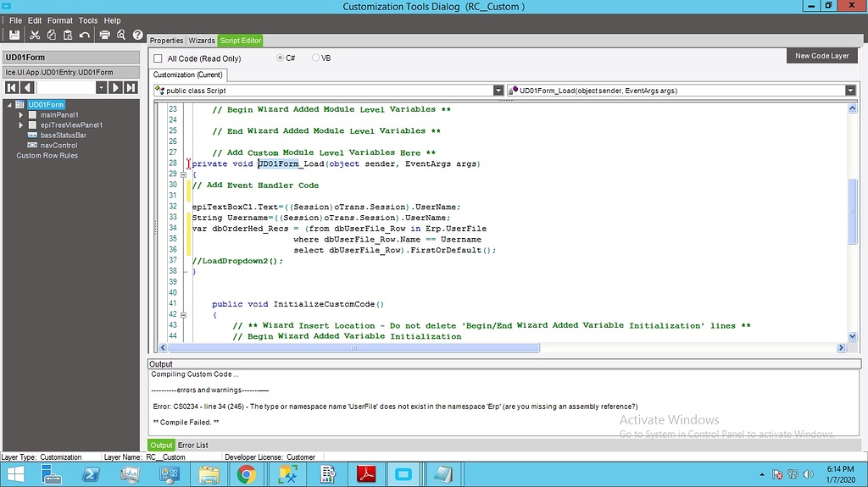Open Help with the question mark icon
Image resolution: width=868 pixels, height=487 pixels.
pyautogui.click(x=138, y=35)
